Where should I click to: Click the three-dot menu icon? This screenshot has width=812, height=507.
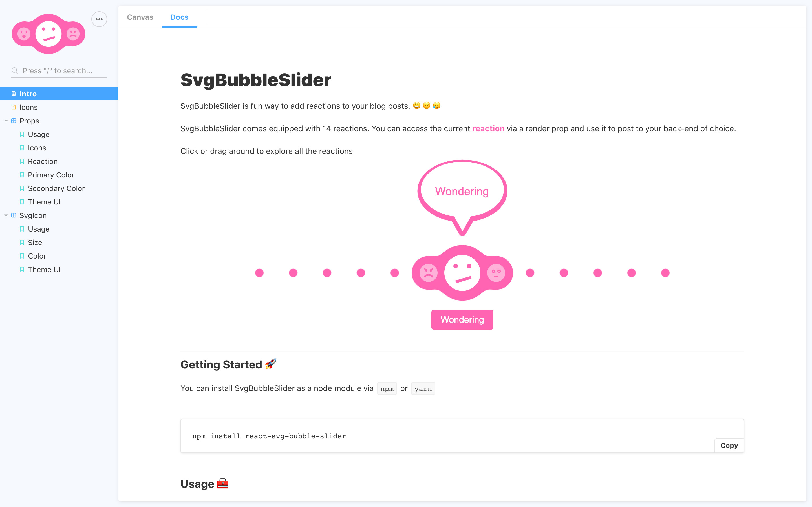tap(98, 19)
